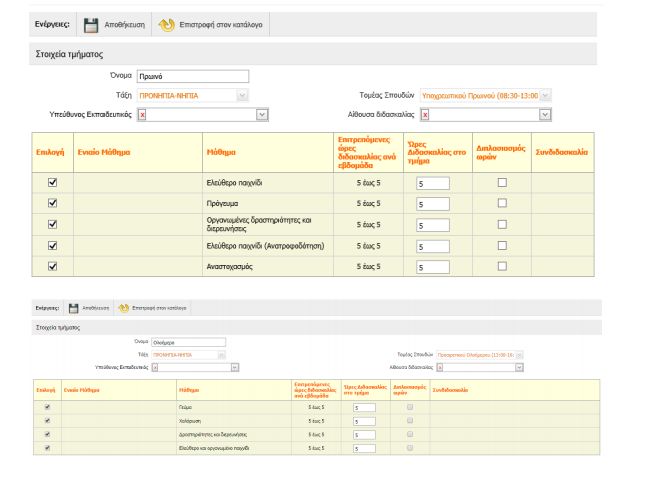The height and width of the screenshot is (487, 649).
Task: Click the return arrow icon above the Πρωινά form
Action: coord(166,25)
